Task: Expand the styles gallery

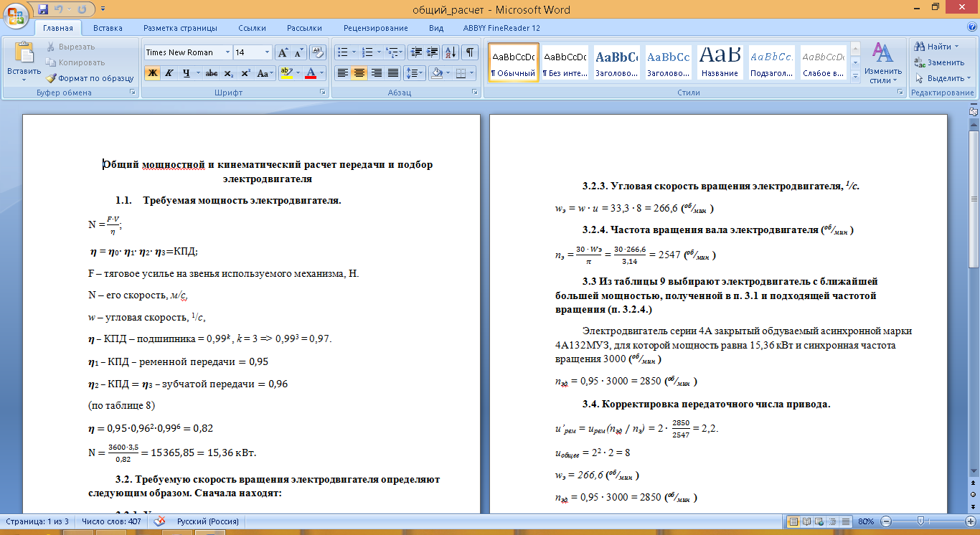Action: (855, 77)
